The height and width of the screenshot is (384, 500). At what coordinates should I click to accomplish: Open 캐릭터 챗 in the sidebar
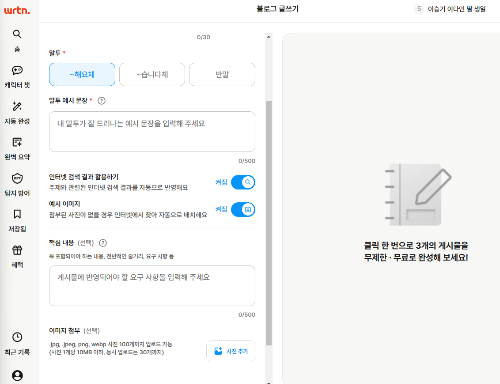click(17, 77)
